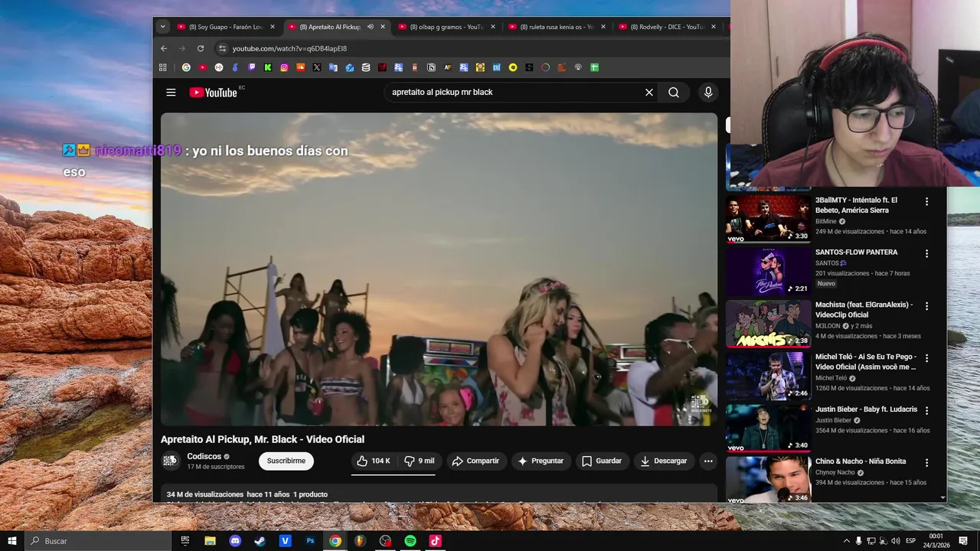Clear the YouTube search box text
The width and height of the screenshot is (980, 551).
click(648, 93)
